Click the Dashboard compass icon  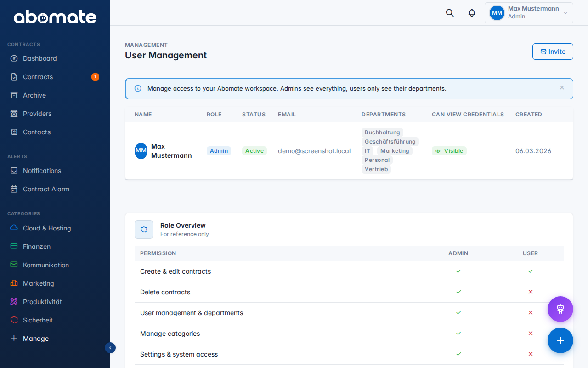pyautogui.click(x=14, y=58)
